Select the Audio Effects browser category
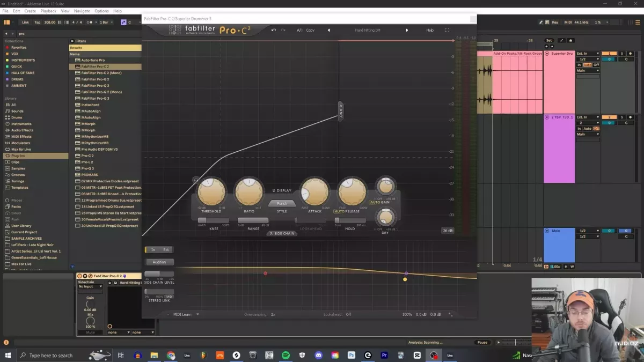 pos(22,130)
